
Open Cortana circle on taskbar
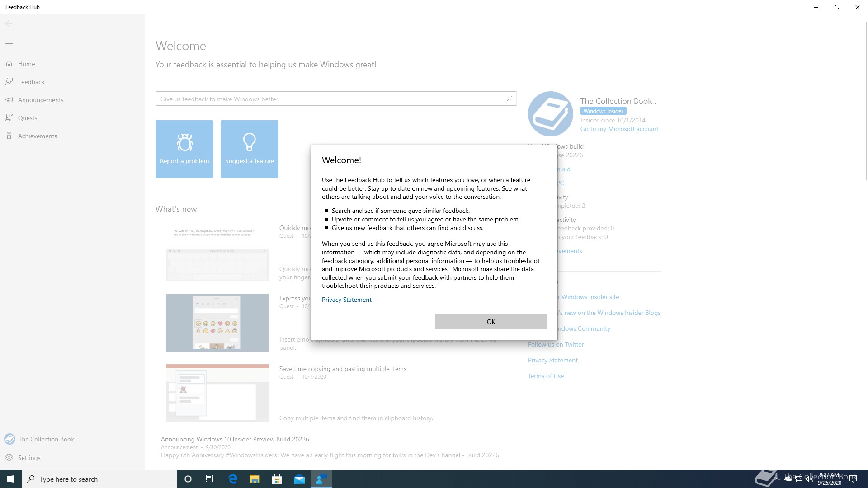(188, 479)
